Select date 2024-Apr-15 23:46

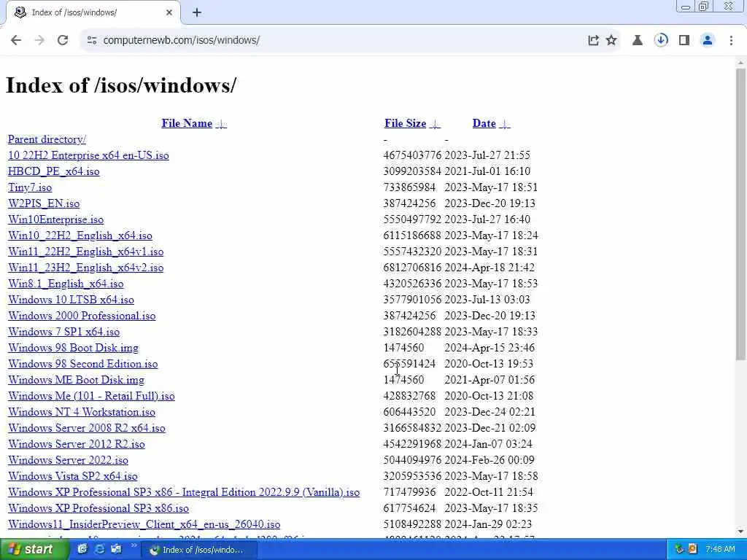click(489, 348)
